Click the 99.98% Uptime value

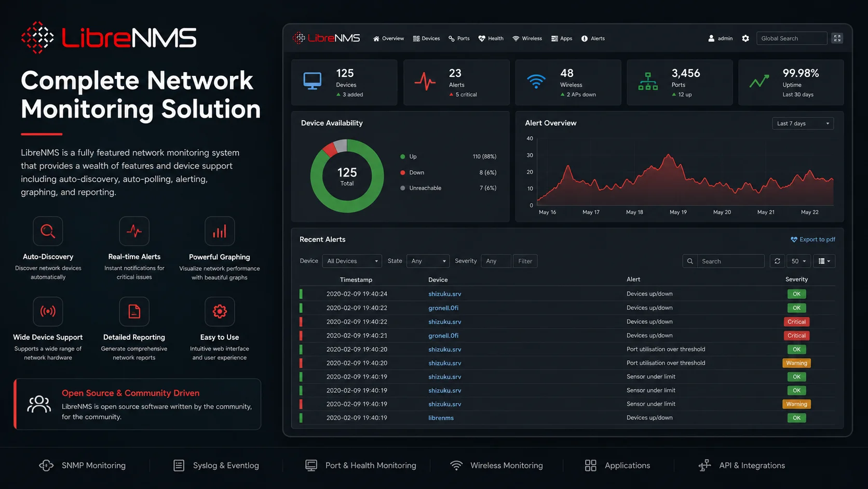(x=801, y=73)
